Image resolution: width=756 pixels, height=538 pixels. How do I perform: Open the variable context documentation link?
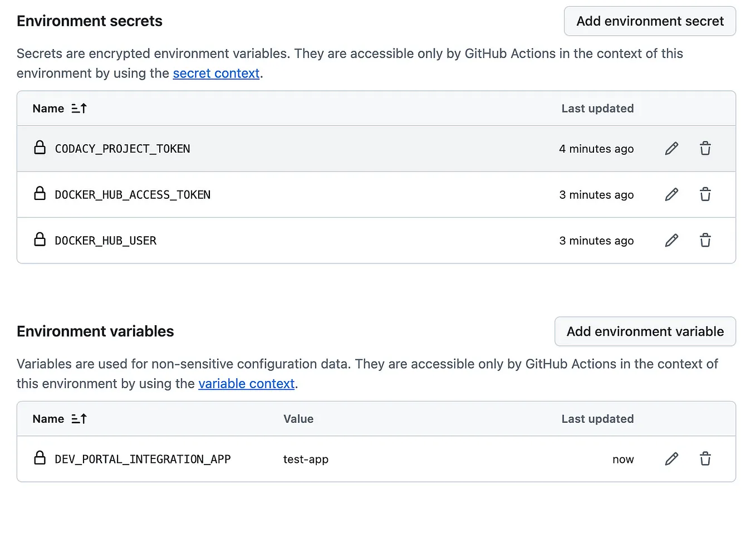pyautogui.click(x=246, y=384)
